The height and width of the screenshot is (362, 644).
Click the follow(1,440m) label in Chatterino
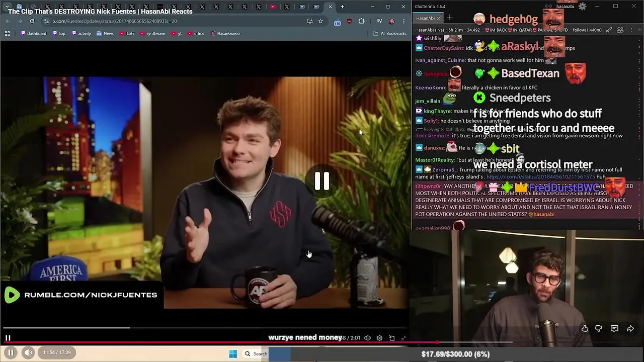pos(587,30)
